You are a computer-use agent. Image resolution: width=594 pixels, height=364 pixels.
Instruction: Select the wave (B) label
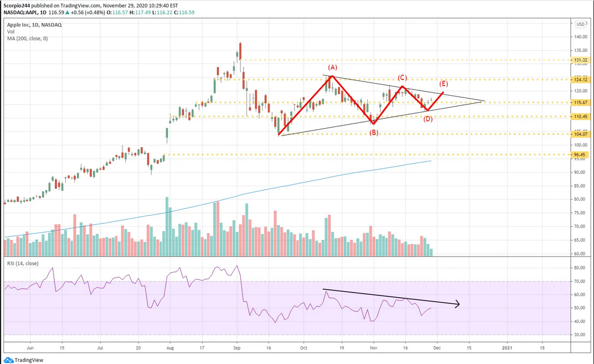click(374, 133)
